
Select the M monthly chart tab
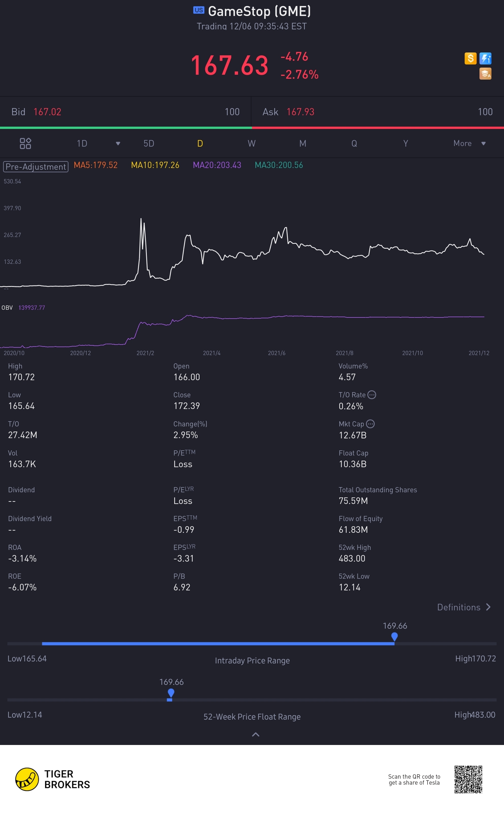click(x=303, y=143)
